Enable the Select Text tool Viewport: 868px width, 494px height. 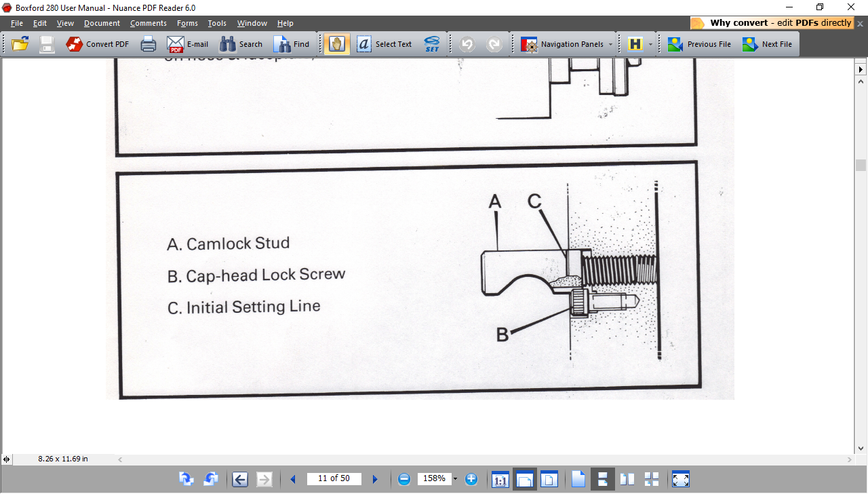(384, 44)
